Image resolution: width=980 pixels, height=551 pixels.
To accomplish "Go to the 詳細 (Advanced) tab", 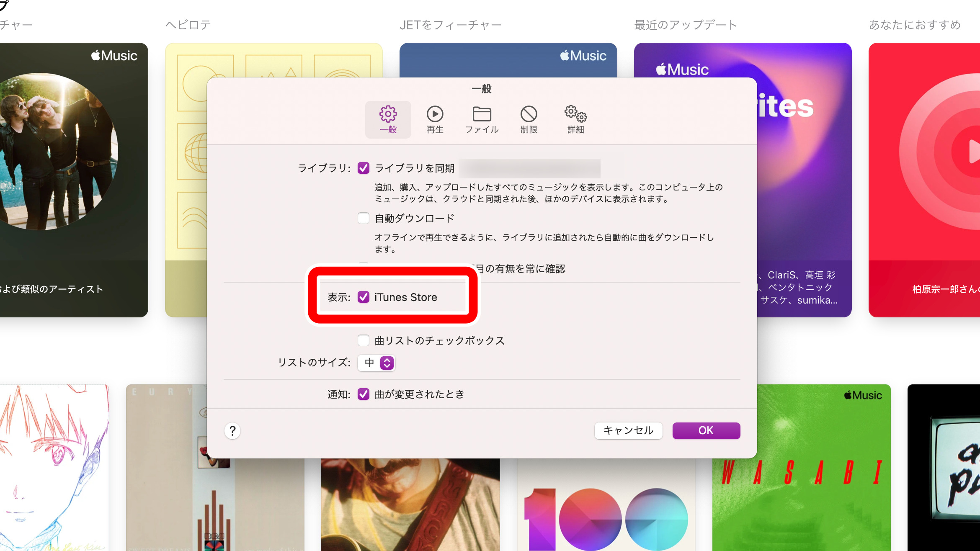I will (575, 119).
